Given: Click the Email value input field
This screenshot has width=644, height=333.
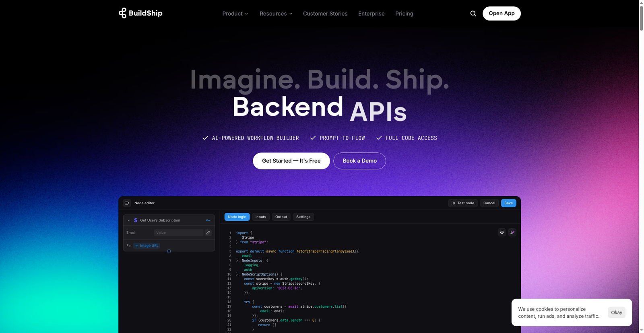Looking at the screenshot, I should [178, 233].
